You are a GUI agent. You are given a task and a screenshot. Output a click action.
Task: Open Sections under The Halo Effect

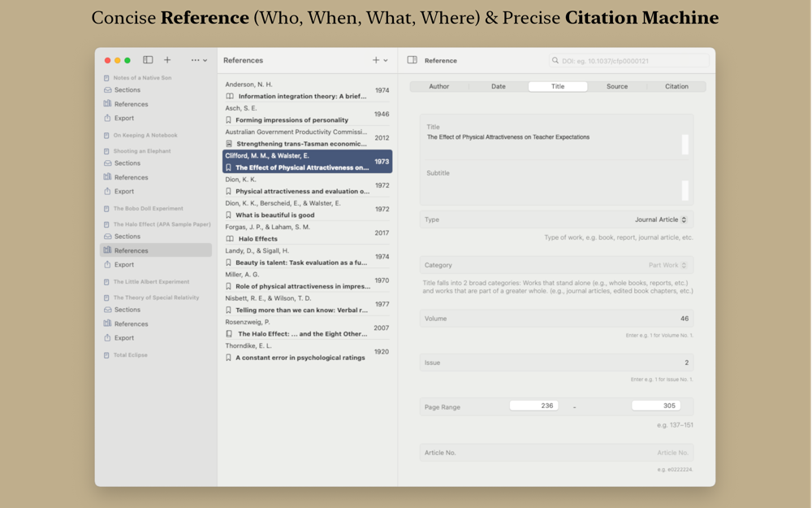127,237
